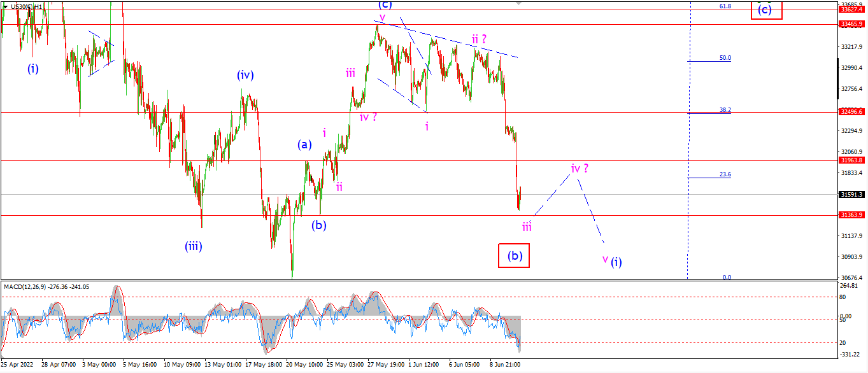
Task: Select the magenta 'iv ?' projection label
Action: pos(579,169)
